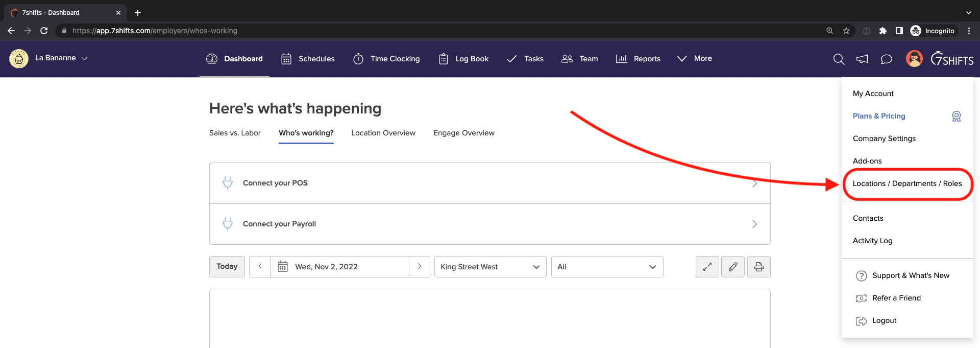The width and height of the screenshot is (980, 348).
Task: Click the fullscreen expand arrows button
Action: [x=707, y=267]
